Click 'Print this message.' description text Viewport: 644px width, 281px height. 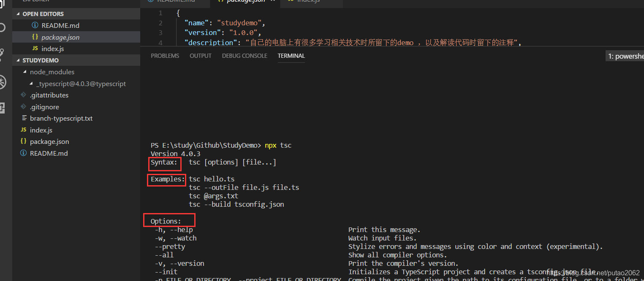(x=384, y=230)
